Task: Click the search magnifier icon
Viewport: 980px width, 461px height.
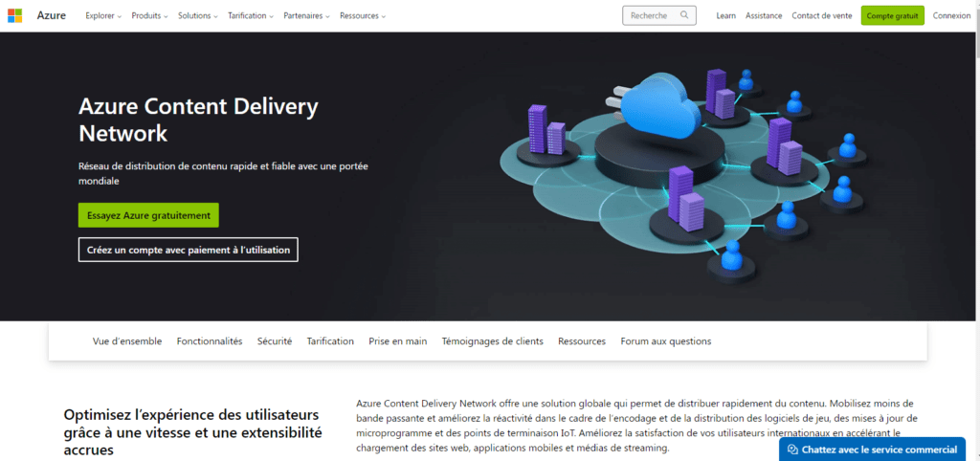Action: point(684,15)
